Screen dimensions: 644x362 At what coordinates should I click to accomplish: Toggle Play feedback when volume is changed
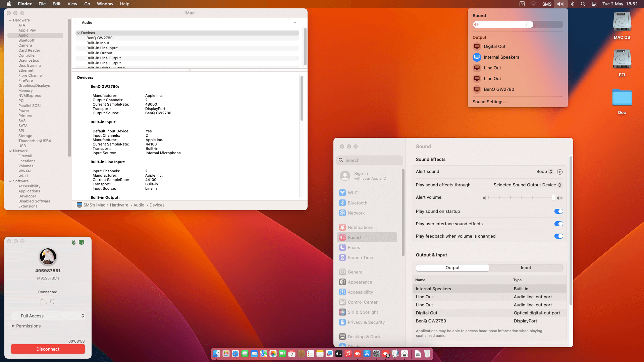point(558,236)
